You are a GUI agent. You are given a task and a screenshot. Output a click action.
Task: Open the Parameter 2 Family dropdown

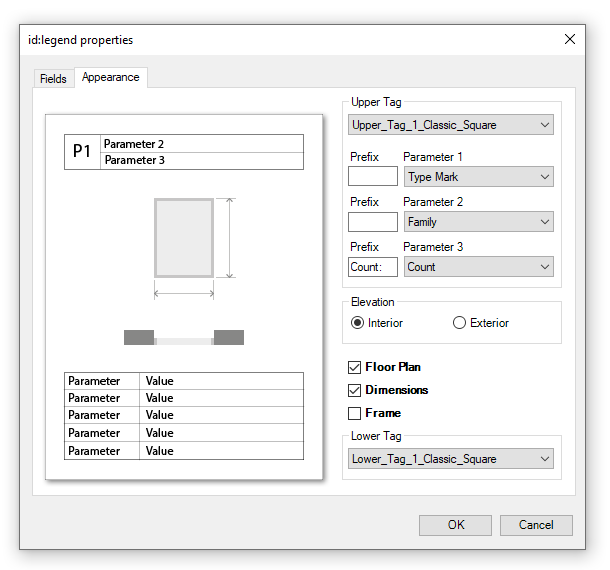[478, 222]
